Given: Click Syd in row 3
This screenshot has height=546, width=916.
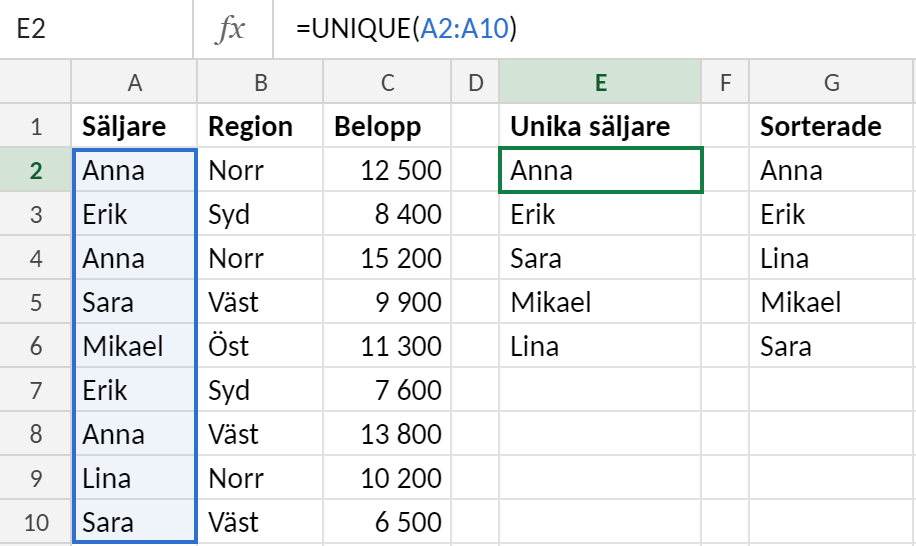Looking at the screenshot, I should click(261, 214).
